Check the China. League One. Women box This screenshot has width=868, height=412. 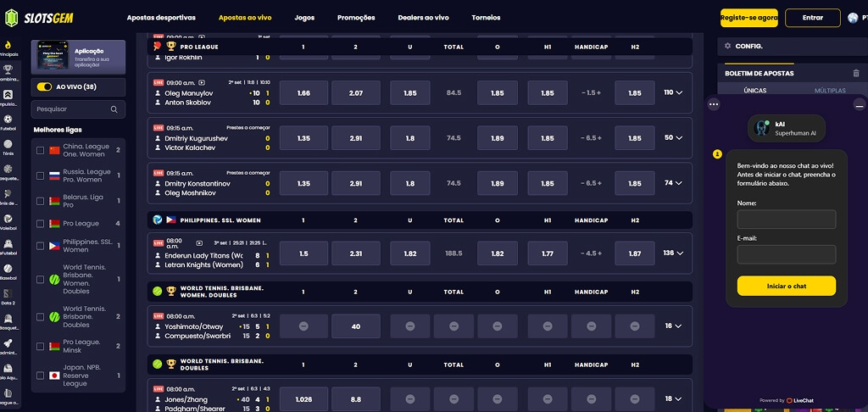40,150
